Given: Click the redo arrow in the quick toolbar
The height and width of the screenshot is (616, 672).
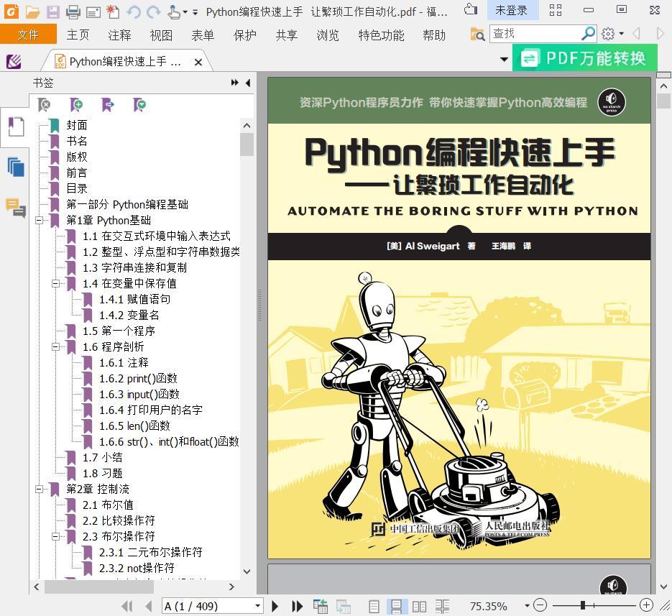Looking at the screenshot, I should point(153,12).
